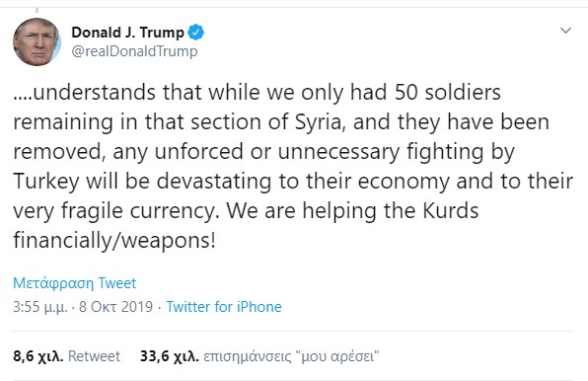Open Donald J. Trump's profile picture
This screenshot has width=588, height=381.
37,41
